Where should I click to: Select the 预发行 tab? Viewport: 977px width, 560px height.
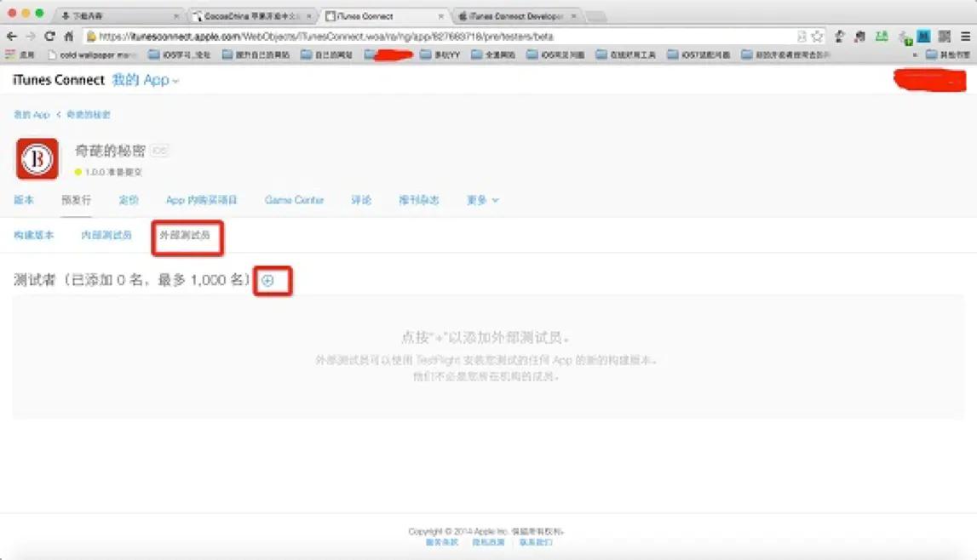point(76,200)
